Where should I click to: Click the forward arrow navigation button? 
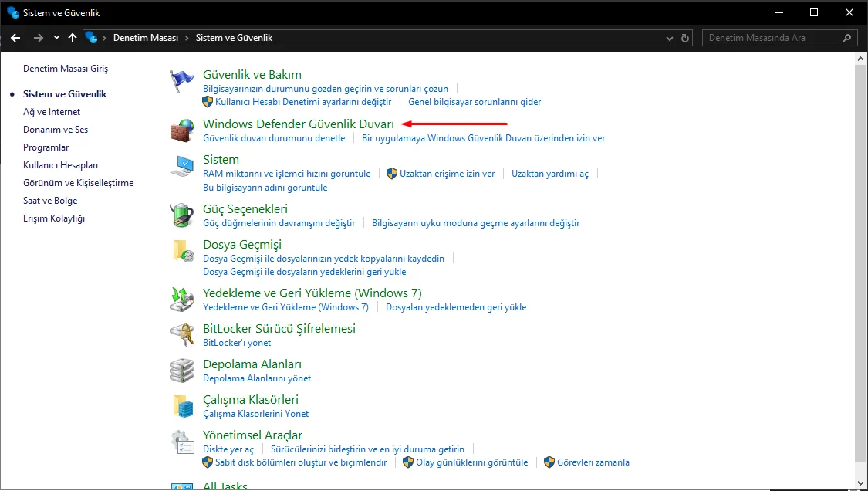(39, 38)
